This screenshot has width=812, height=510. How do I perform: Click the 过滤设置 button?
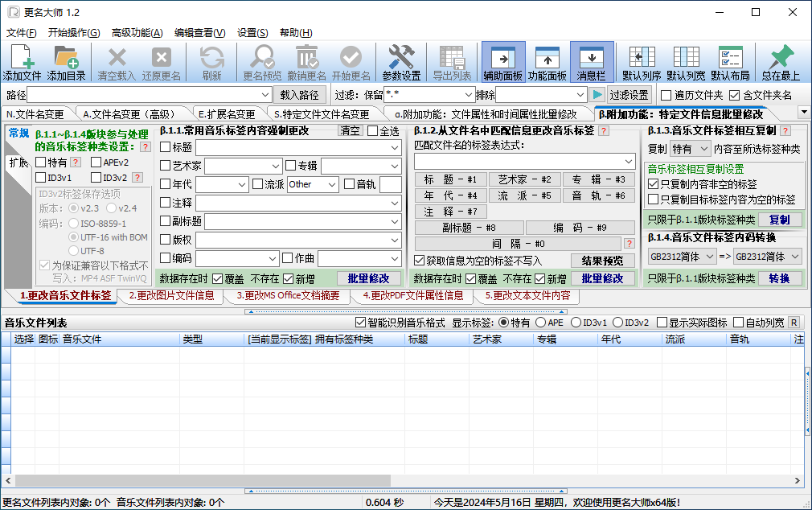(629, 95)
